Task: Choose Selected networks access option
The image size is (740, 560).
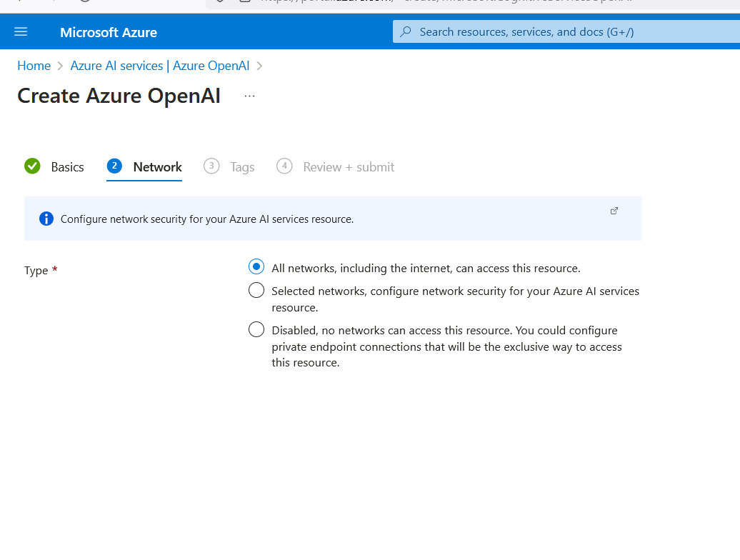Action: point(256,290)
